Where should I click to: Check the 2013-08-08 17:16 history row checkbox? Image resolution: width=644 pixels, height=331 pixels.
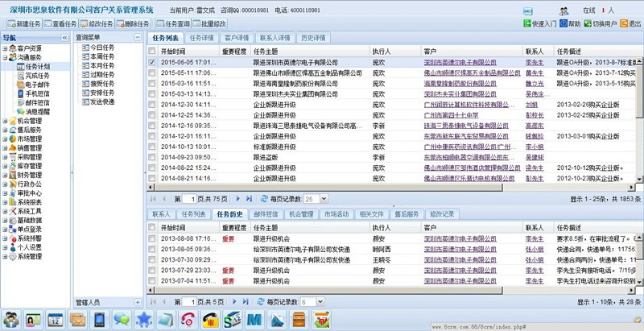coord(152,238)
